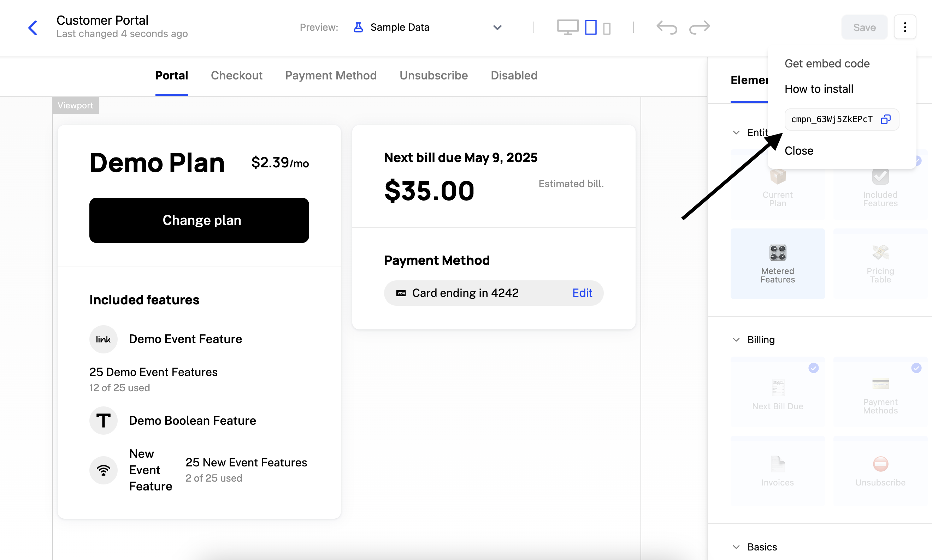Viewport: 932px width, 560px height.
Task: Click the back arrow icon
Action: click(x=33, y=28)
